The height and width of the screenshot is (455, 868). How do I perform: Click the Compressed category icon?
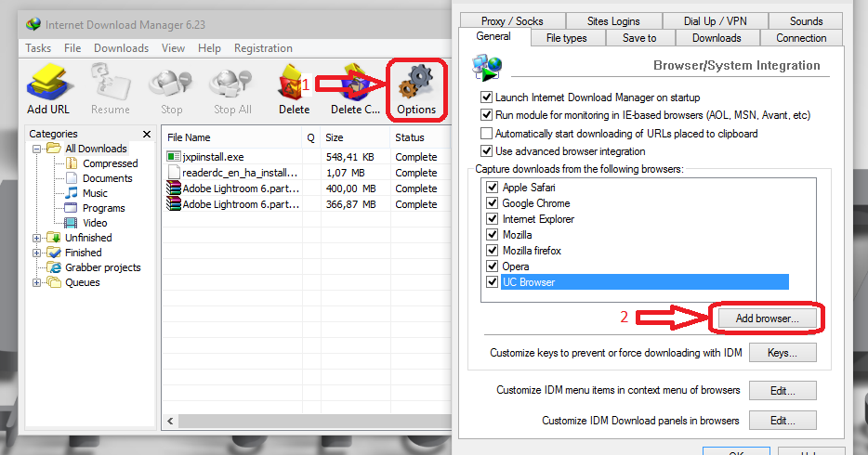[x=72, y=163]
